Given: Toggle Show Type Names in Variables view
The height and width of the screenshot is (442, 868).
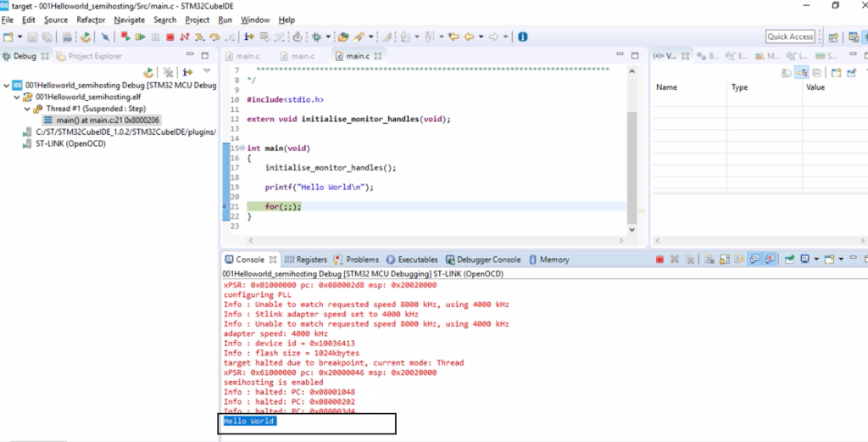Looking at the screenshot, I should [x=786, y=73].
